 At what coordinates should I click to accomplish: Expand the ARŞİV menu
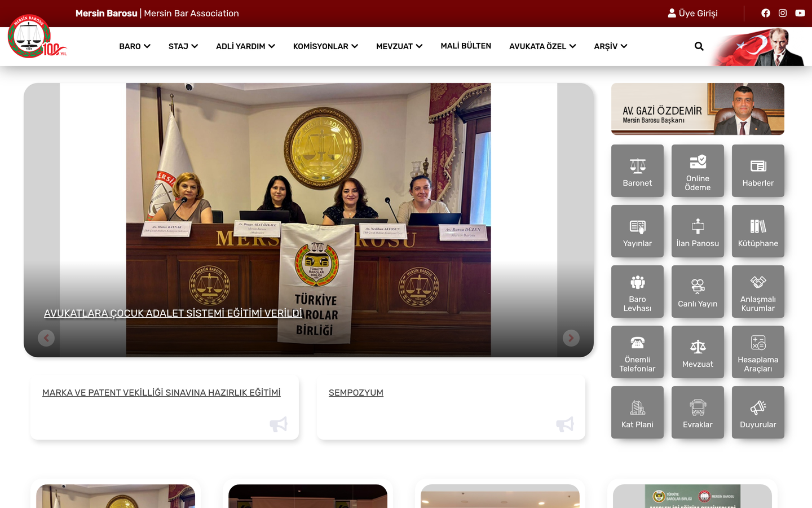(x=611, y=46)
